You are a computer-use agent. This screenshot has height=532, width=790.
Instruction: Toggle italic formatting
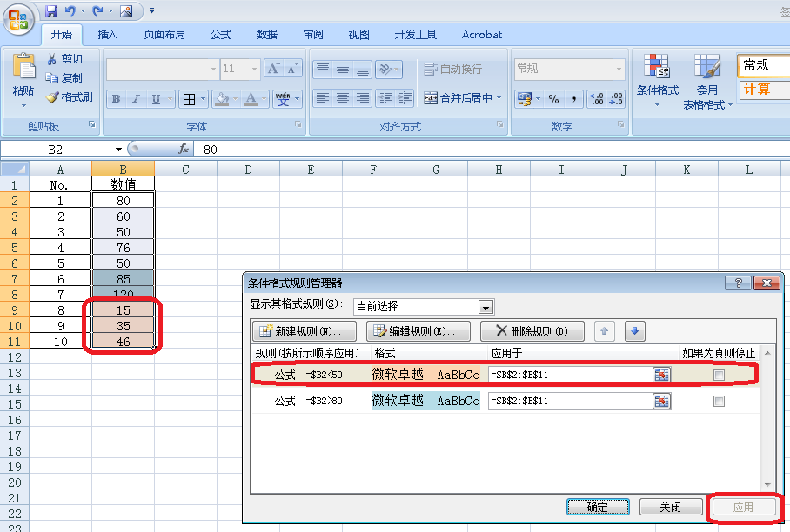tap(136, 98)
